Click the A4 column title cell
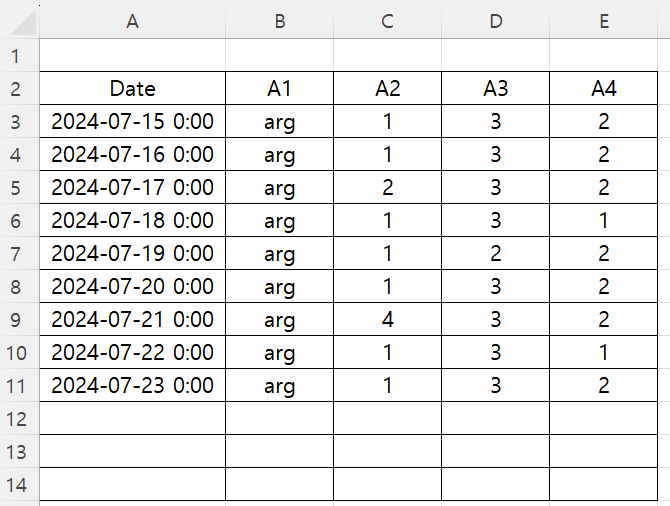Screen dimensions: 670x506 coord(604,88)
